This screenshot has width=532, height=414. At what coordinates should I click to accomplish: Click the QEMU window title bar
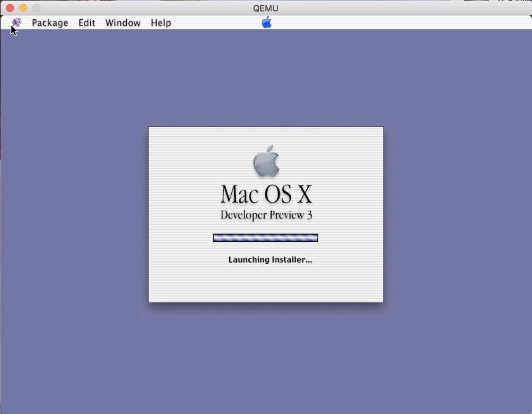266,8
